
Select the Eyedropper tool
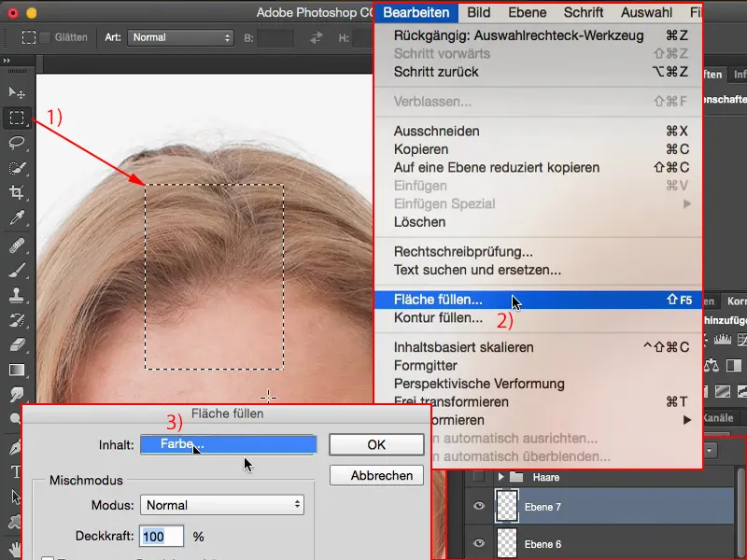(17, 217)
